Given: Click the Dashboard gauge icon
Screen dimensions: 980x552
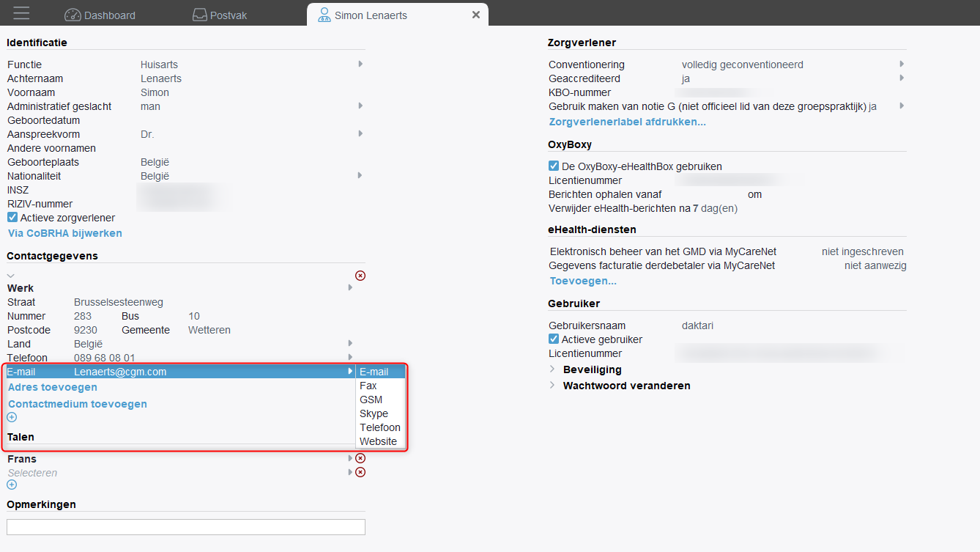Looking at the screenshot, I should pos(73,15).
